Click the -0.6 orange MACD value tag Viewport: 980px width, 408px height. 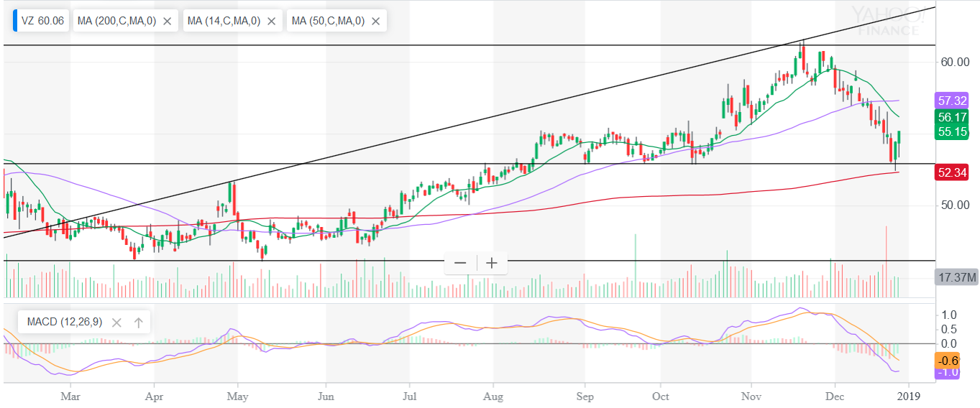click(x=947, y=361)
